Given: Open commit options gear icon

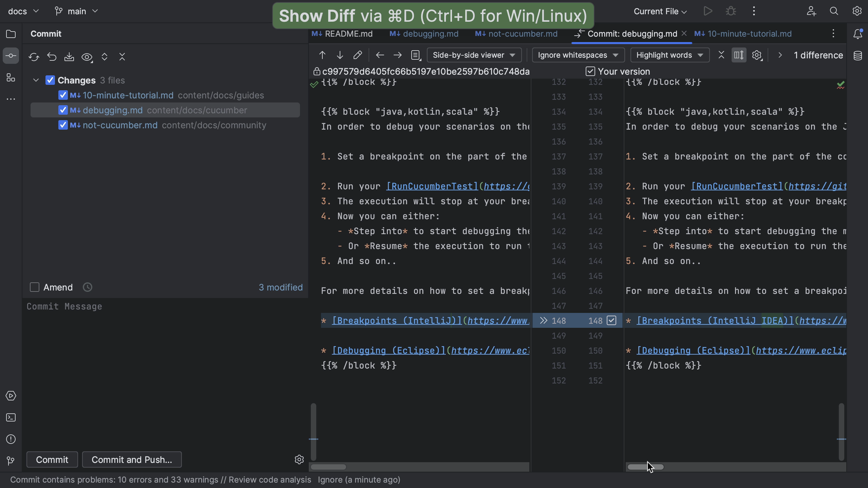Looking at the screenshot, I should [x=299, y=460].
